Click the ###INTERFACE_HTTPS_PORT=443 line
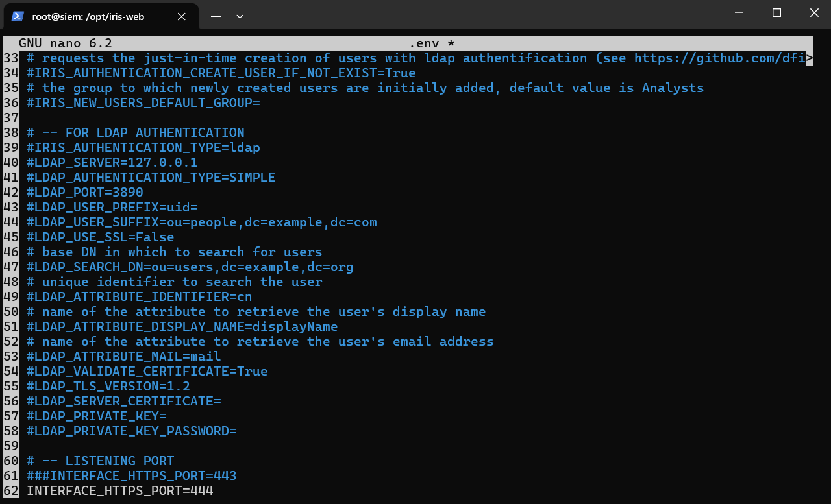The height and width of the screenshot is (504, 831). tap(131, 476)
